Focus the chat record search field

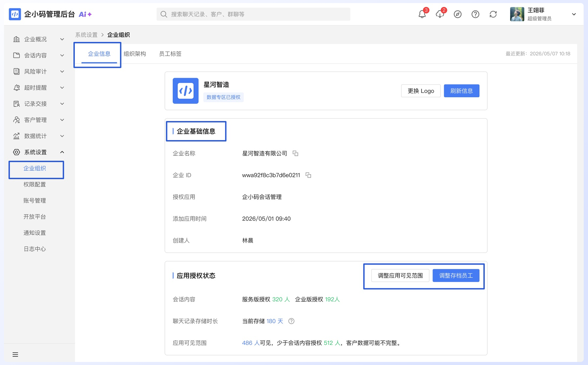tap(253, 14)
